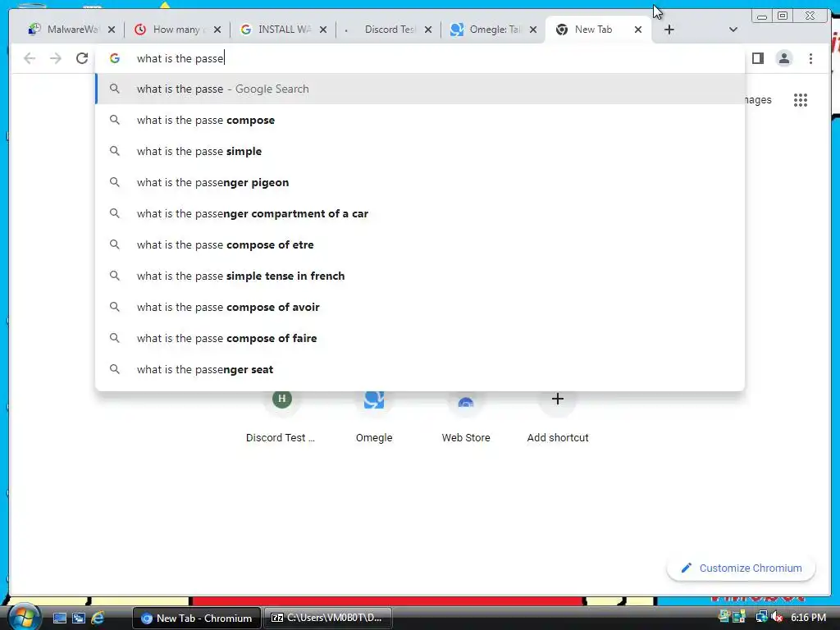Click the Images link on new tab page
The height and width of the screenshot is (630, 840).
(757, 100)
